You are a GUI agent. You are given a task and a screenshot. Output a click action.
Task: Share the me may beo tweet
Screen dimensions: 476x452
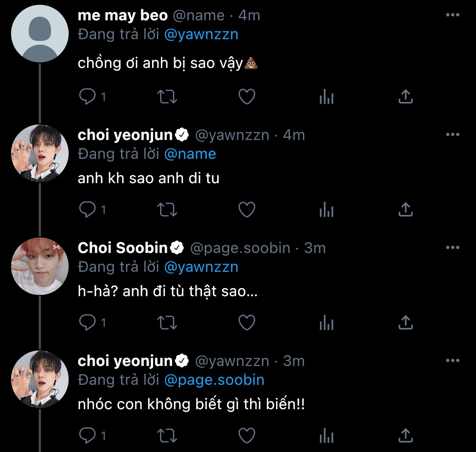[405, 97]
